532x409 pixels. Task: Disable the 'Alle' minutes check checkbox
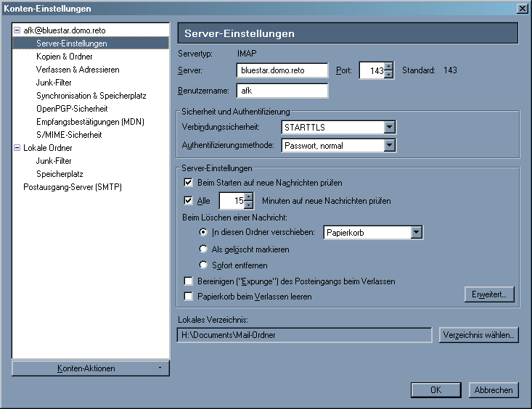[189, 201]
